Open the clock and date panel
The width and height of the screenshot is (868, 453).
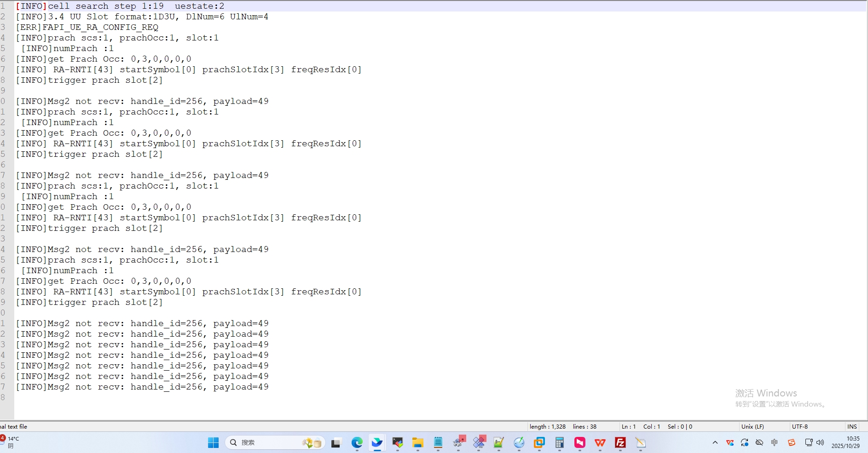click(x=846, y=442)
